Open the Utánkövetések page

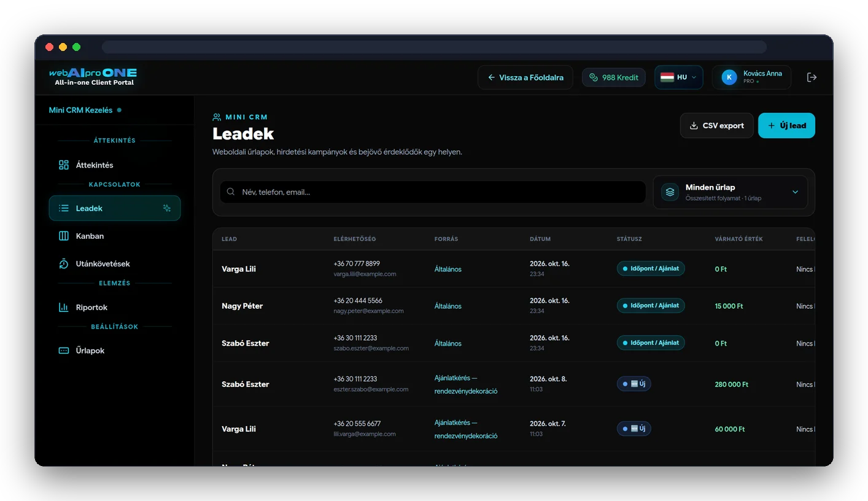pos(115,263)
